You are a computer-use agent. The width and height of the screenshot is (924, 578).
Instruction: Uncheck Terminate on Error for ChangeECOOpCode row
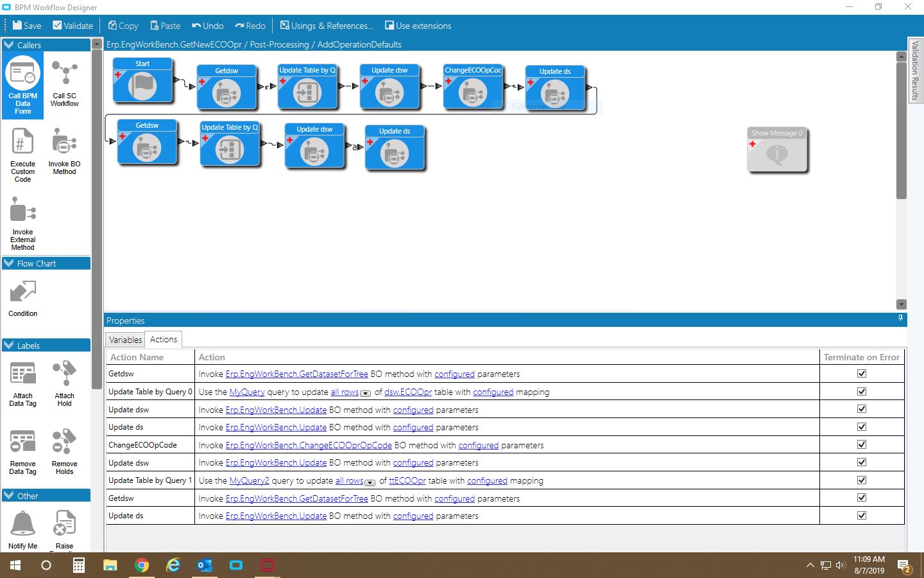(x=862, y=444)
